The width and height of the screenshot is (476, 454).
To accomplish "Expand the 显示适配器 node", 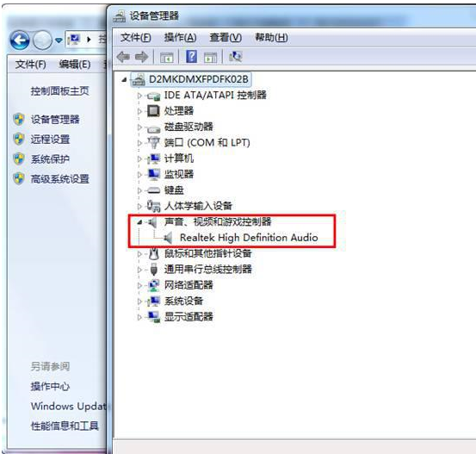I will tap(139, 317).
